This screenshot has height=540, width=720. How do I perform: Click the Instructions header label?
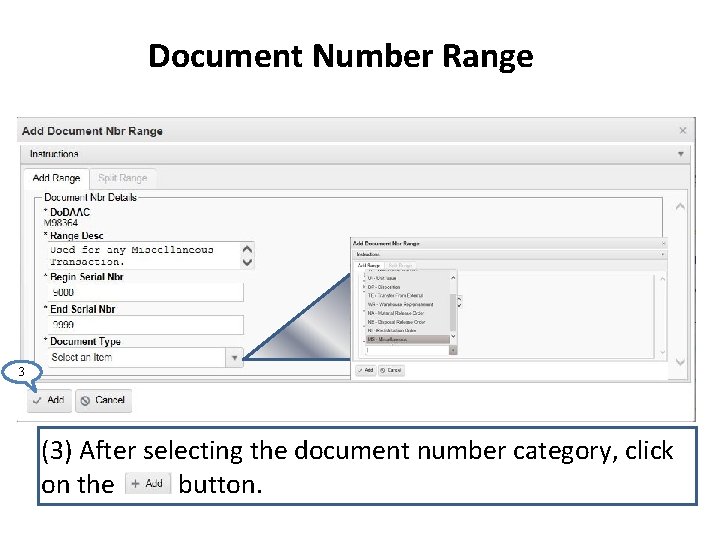coord(54,154)
